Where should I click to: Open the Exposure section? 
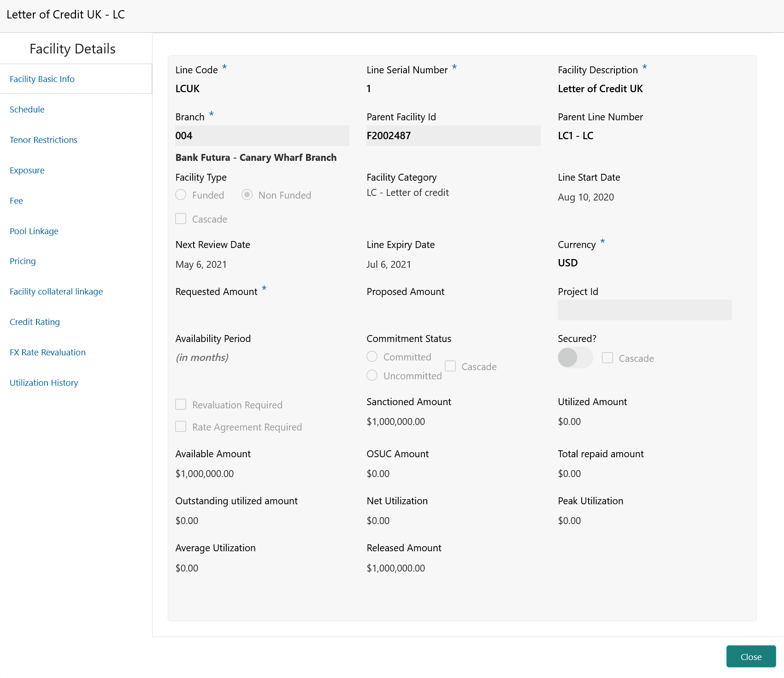click(27, 171)
